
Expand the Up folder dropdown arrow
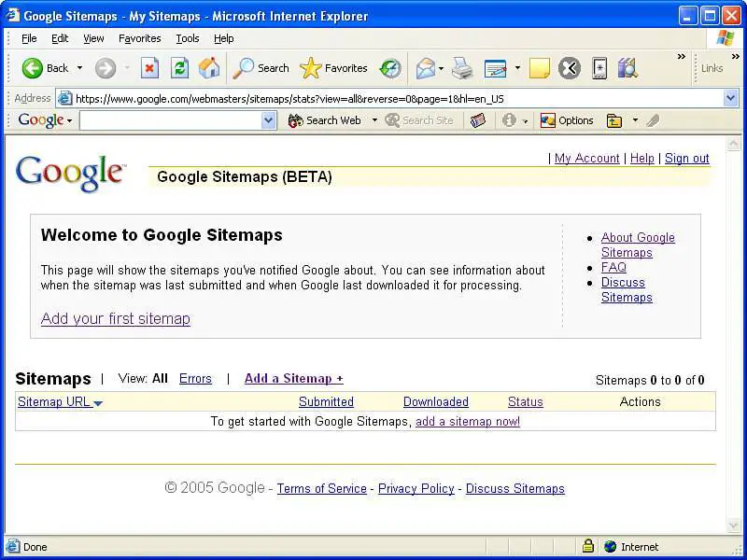tap(635, 120)
